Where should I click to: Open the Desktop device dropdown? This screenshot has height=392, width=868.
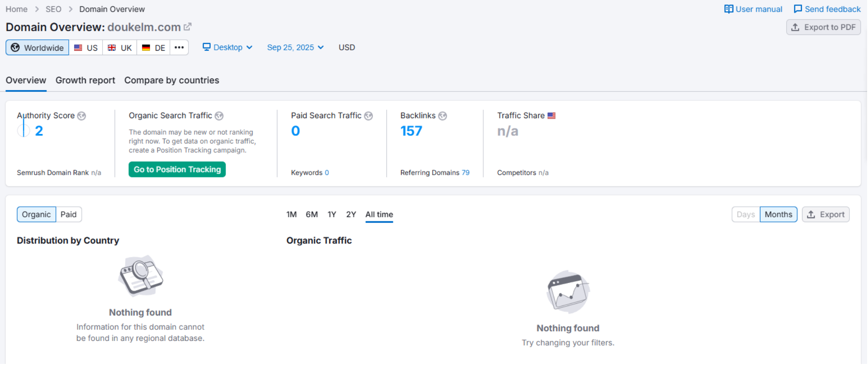point(227,48)
